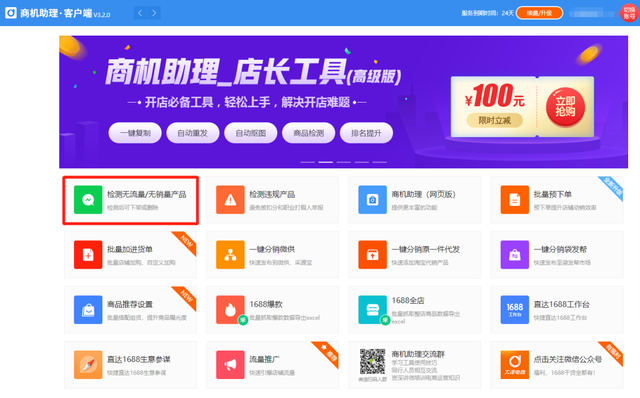Click the 排名提升 pill in banner

pyautogui.click(x=366, y=133)
